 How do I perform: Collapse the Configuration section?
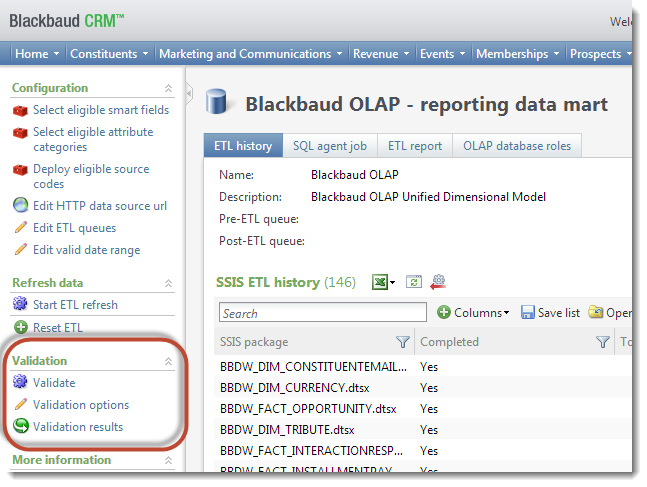coord(168,88)
